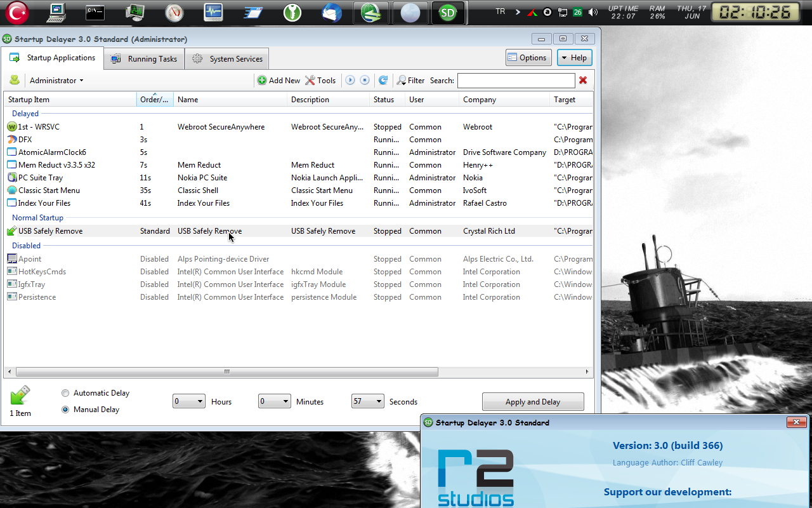Image resolution: width=812 pixels, height=508 pixels.
Task: Click the Delayed group header
Action: coord(25,114)
